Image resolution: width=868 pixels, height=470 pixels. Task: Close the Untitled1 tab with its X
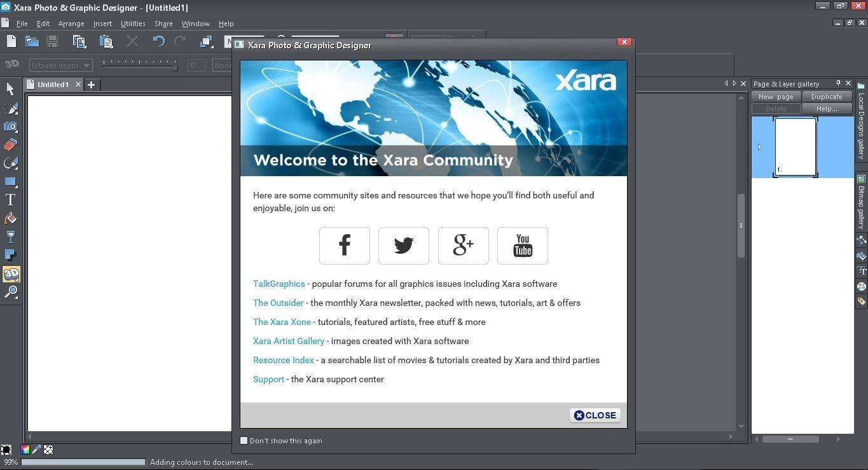(78, 85)
